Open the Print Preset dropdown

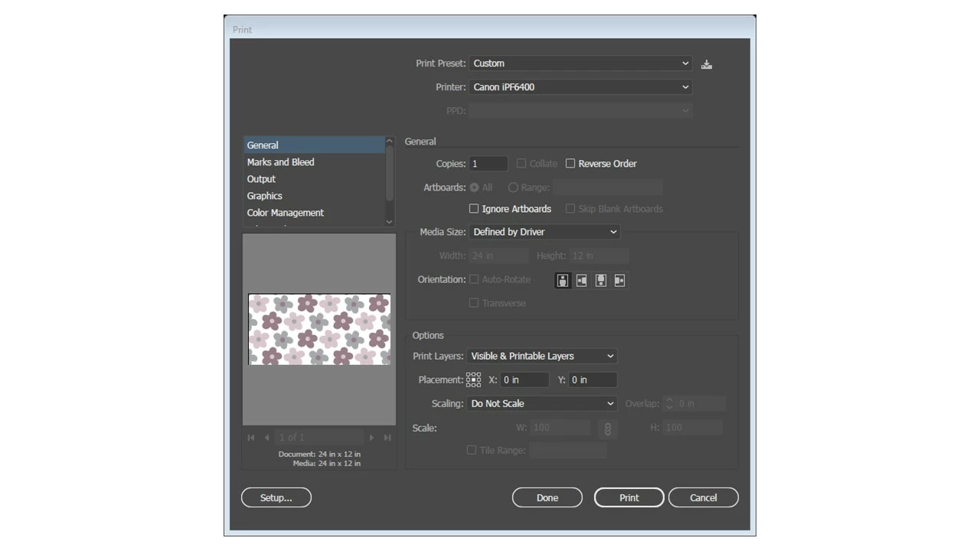tap(581, 64)
